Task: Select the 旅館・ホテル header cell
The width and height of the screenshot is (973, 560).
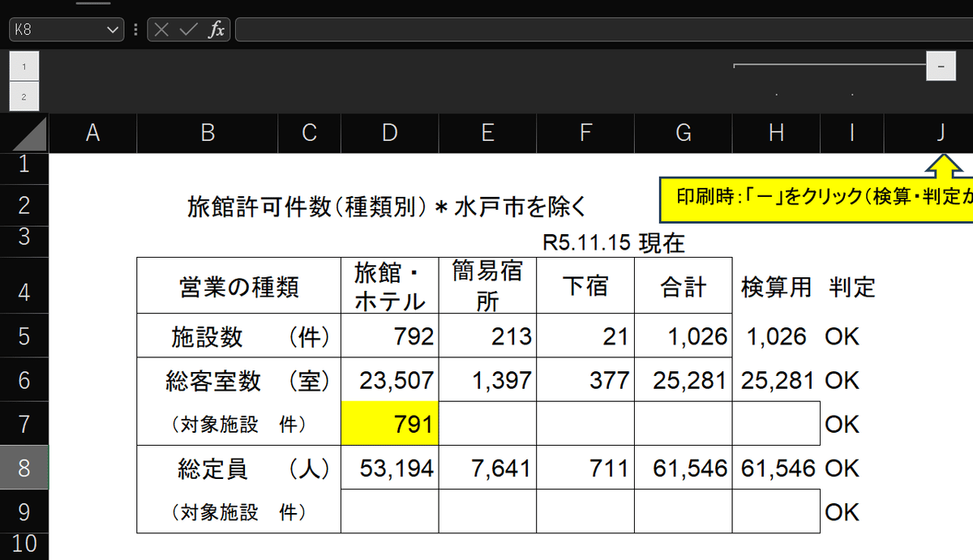Action: pos(390,286)
